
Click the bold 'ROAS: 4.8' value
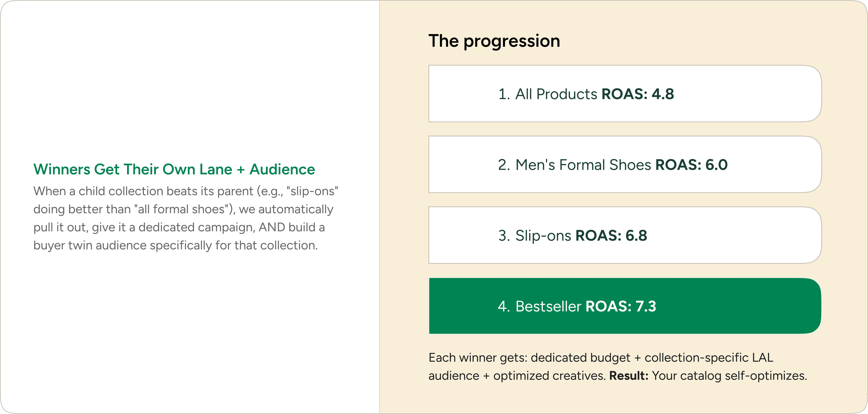[637, 94]
